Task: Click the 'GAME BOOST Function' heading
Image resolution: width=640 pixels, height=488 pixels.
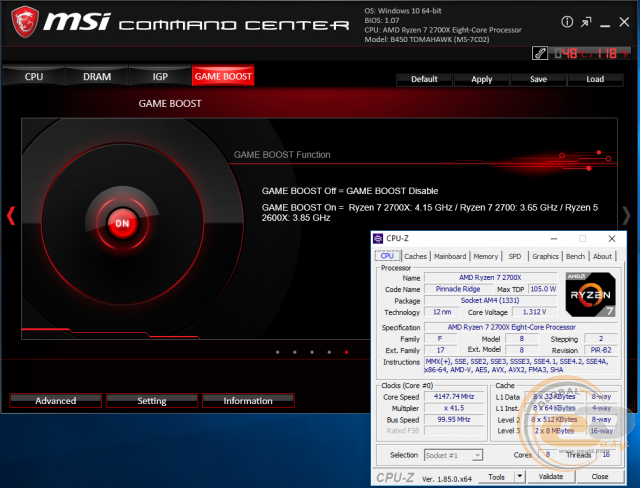Action: [282, 155]
